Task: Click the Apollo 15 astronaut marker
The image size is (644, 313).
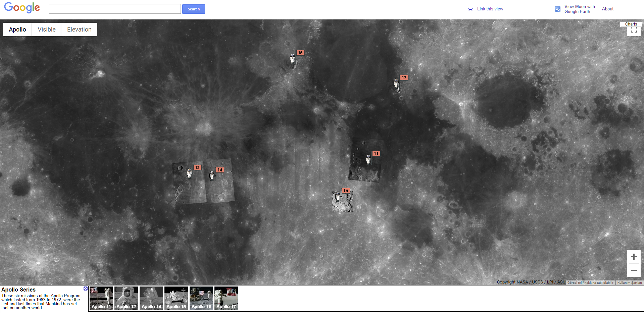Action: pos(293,58)
